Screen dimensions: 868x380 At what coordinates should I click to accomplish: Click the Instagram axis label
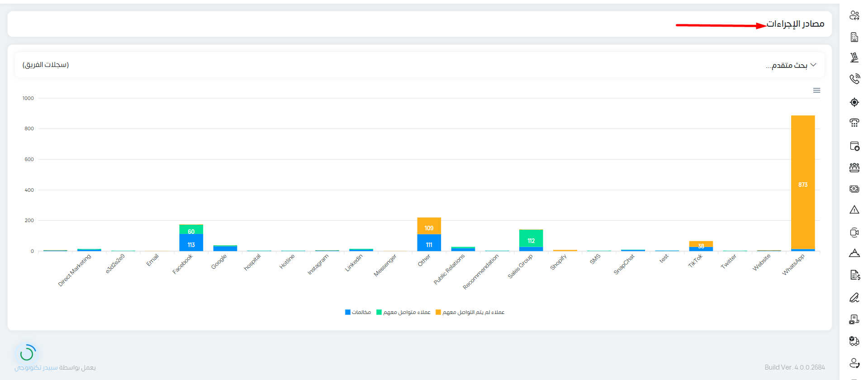(318, 264)
